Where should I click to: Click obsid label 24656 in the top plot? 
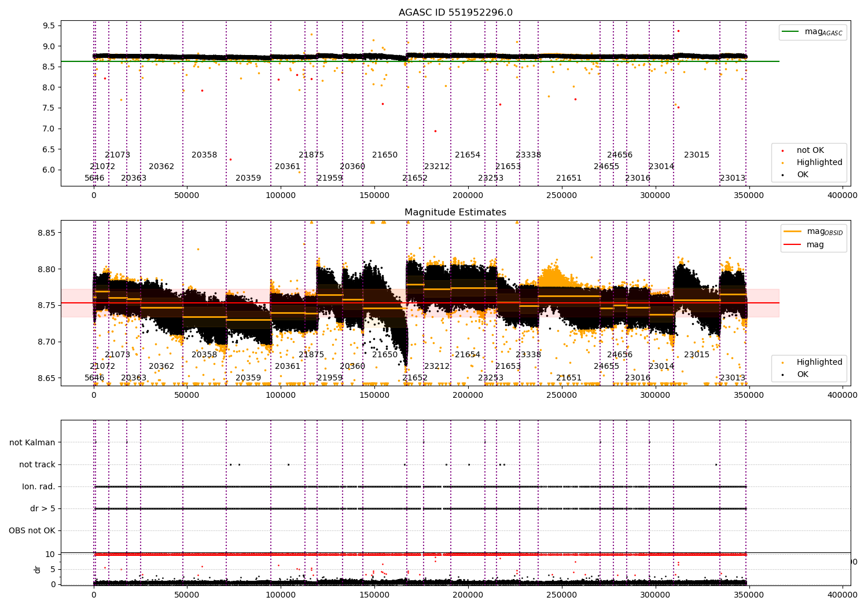tap(620, 155)
